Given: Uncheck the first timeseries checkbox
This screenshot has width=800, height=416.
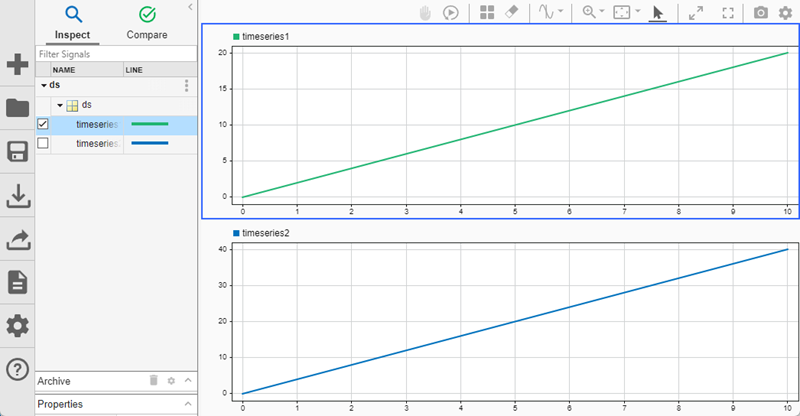Looking at the screenshot, I should click(43, 124).
